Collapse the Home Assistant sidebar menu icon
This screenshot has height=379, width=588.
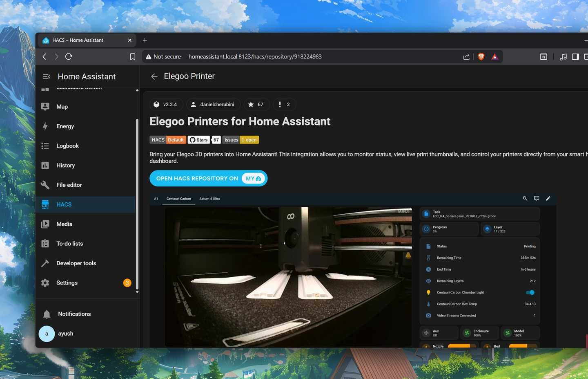(47, 76)
